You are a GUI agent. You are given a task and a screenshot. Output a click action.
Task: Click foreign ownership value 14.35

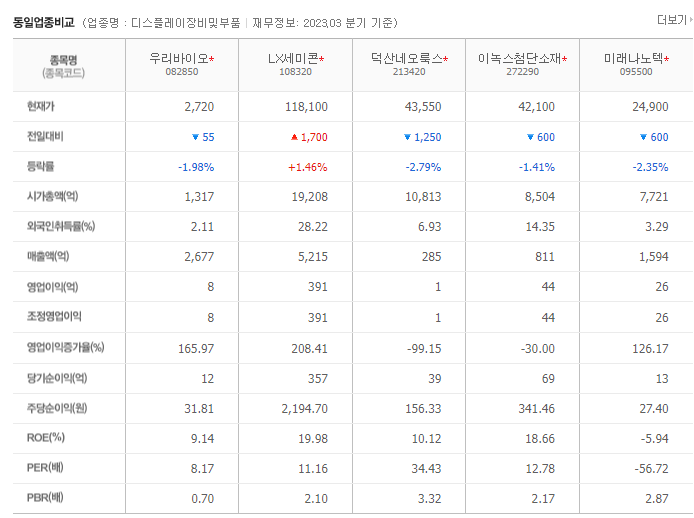pyautogui.click(x=540, y=227)
